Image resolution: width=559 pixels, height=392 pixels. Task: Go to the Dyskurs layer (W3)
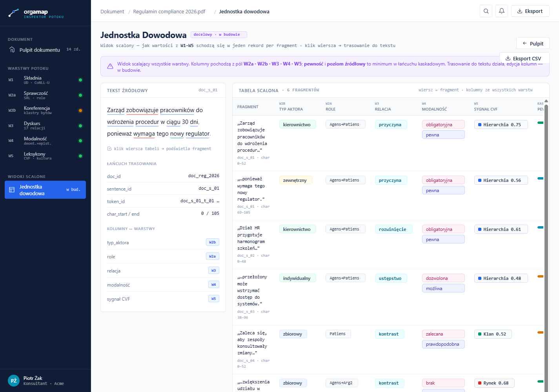tap(45, 125)
